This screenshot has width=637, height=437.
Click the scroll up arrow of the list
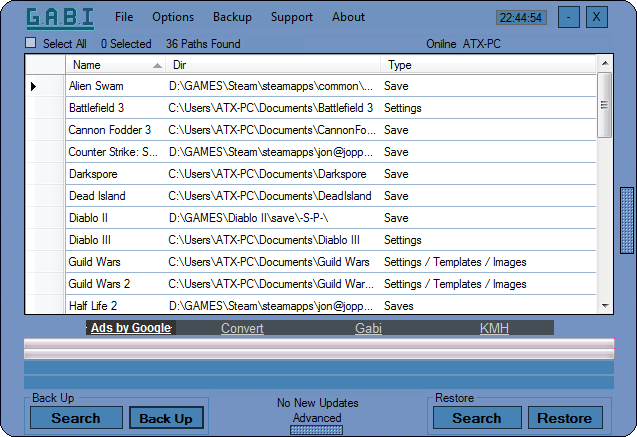coord(605,63)
